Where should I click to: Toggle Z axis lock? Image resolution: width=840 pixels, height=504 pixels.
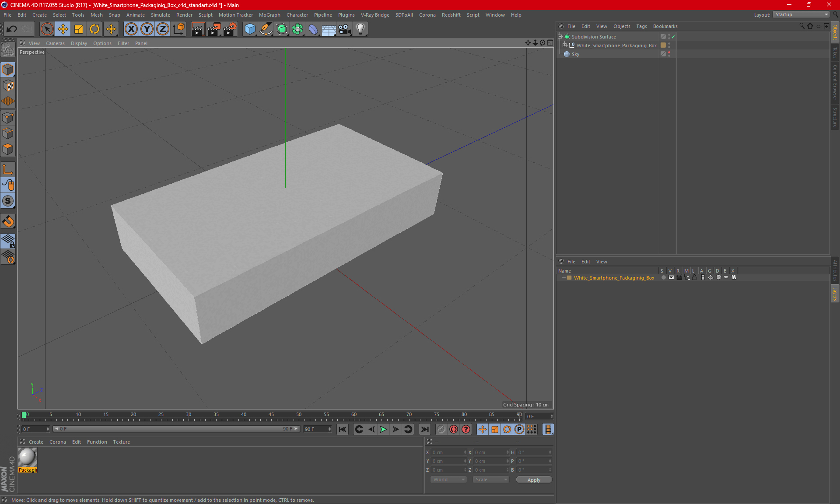[163, 29]
